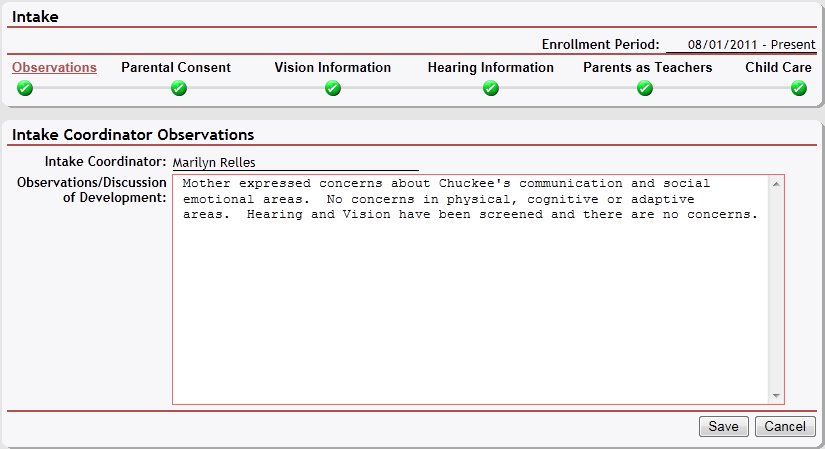
Task: Go to the Vision Information step
Action: pyautogui.click(x=332, y=68)
